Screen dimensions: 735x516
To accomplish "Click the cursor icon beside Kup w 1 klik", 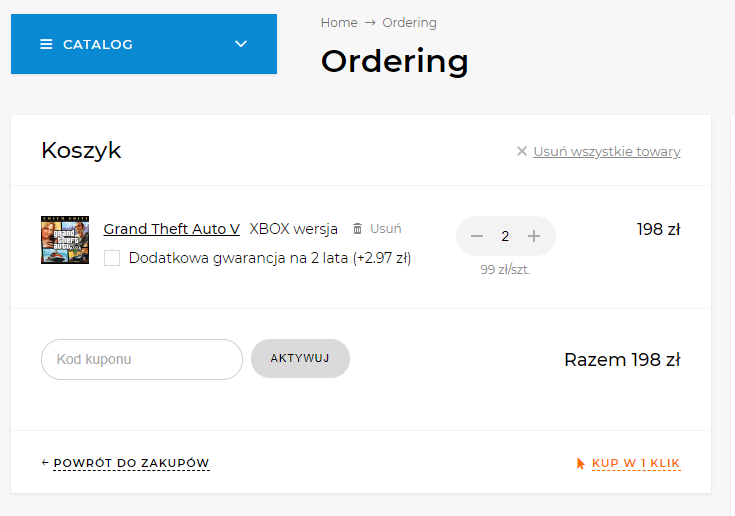I will point(581,463).
